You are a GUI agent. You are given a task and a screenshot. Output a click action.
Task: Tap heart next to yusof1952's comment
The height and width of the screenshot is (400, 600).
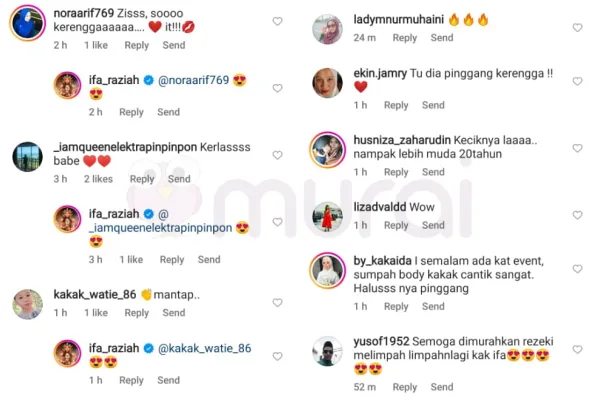click(x=577, y=349)
